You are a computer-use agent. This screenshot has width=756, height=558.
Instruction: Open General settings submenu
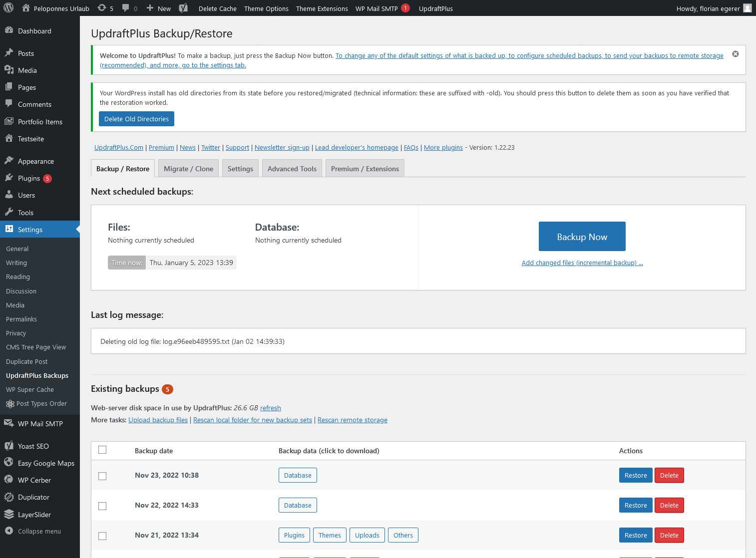40,249
